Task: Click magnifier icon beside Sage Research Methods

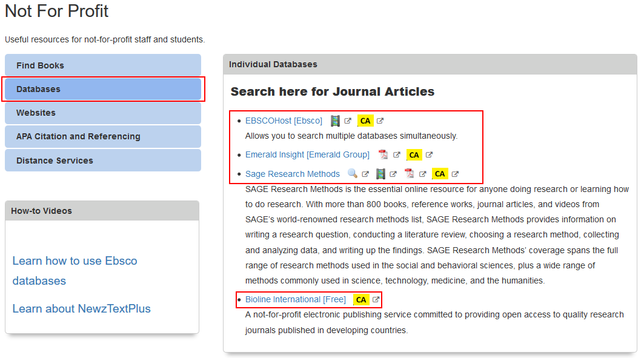Action: click(353, 174)
